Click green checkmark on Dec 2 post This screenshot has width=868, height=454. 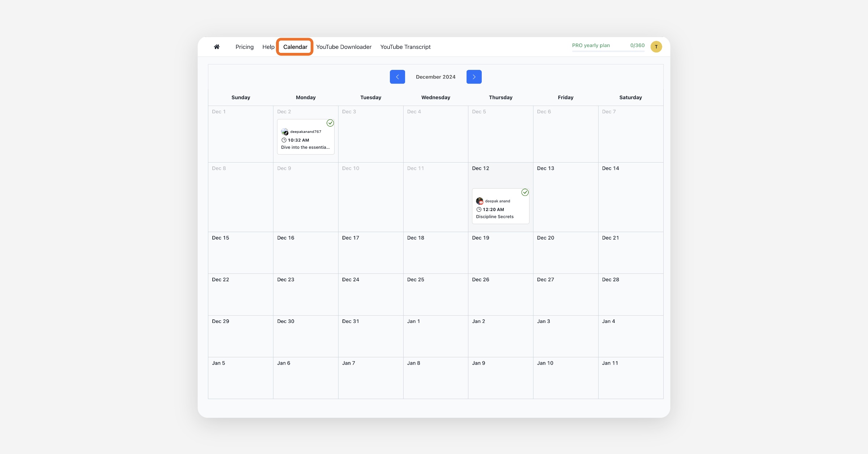tap(330, 123)
